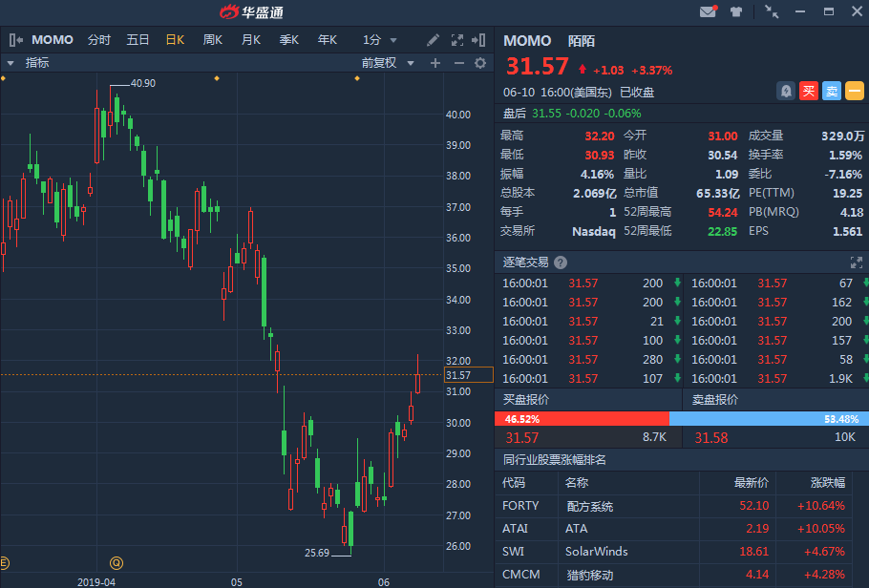Expand the 逐笔交易 panel fullscreen icon

point(857,262)
